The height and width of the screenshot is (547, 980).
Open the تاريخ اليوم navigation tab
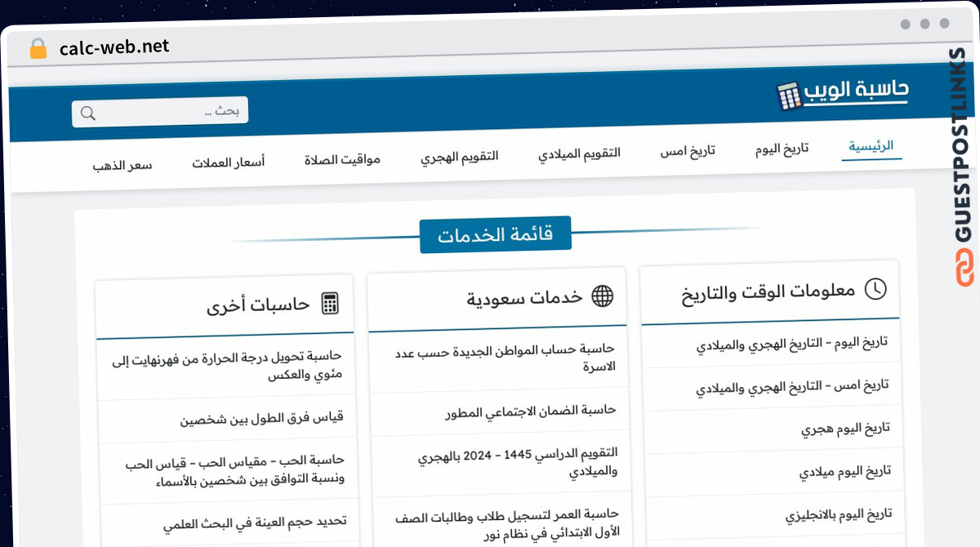click(782, 149)
